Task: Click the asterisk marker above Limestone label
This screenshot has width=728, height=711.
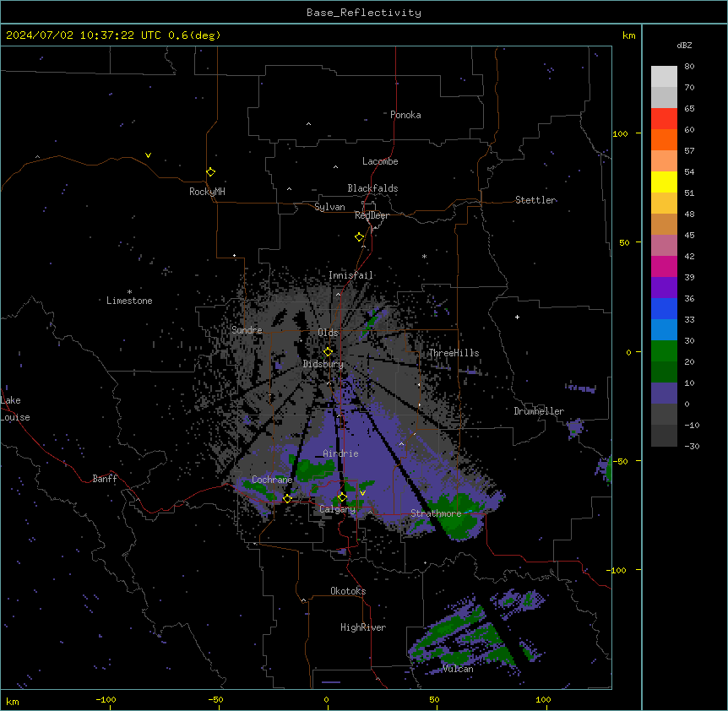Action: coord(129,292)
